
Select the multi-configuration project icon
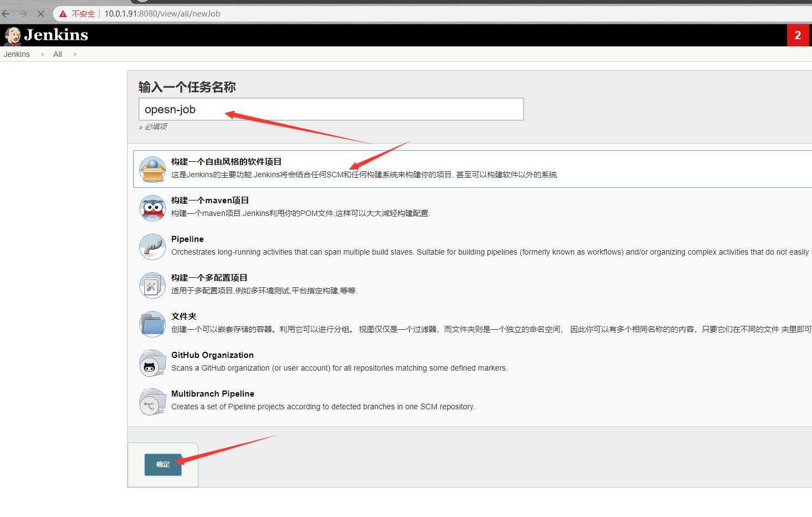[x=153, y=285]
